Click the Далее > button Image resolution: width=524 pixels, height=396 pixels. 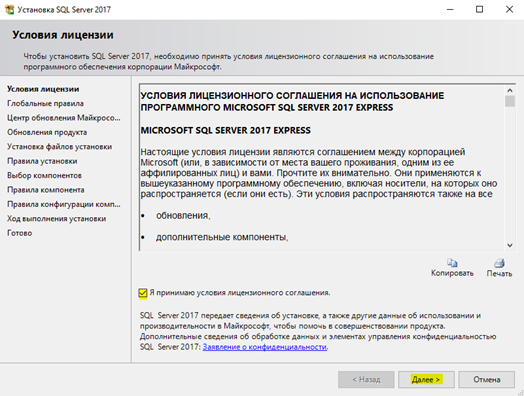(426, 380)
